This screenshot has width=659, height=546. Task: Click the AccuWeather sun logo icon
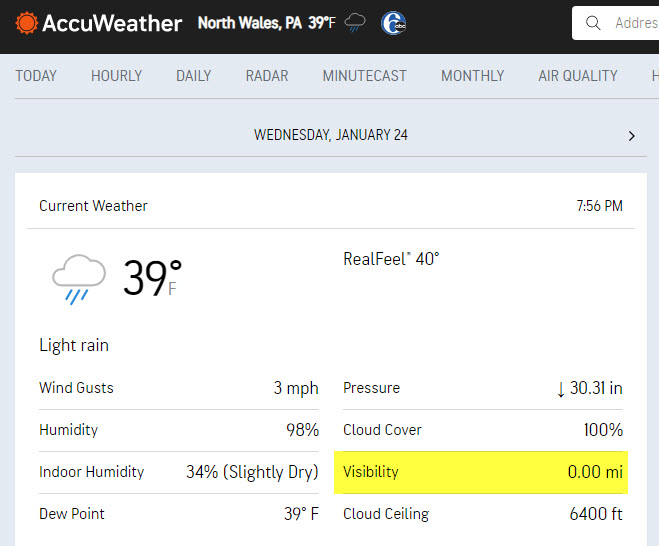pyautogui.click(x=26, y=23)
